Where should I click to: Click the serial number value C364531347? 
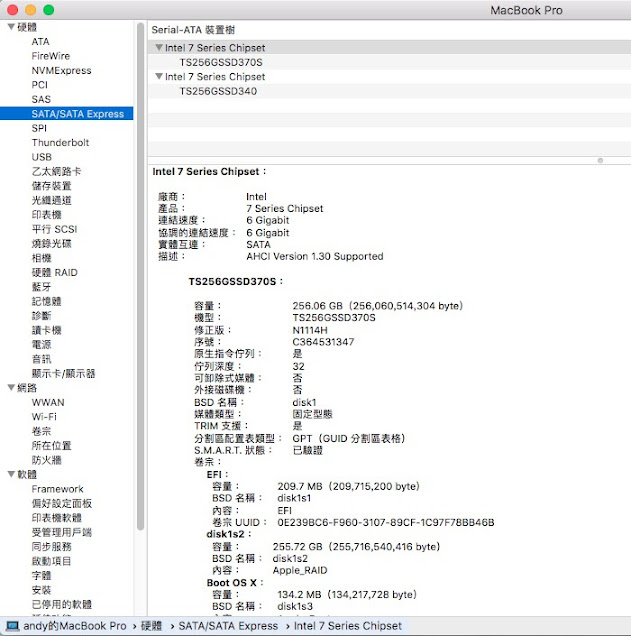pyautogui.click(x=323, y=342)
